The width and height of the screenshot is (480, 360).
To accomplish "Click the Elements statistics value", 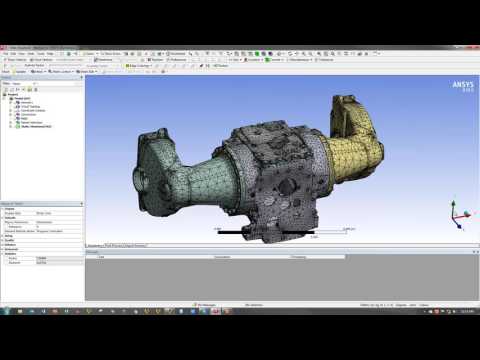I will pyautogui.click(x=59, y=263).
